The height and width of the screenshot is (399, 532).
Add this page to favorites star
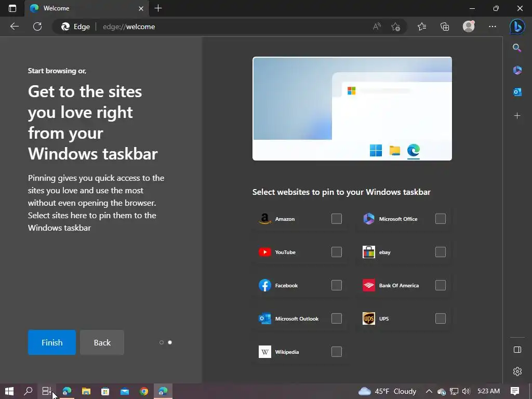395,26
